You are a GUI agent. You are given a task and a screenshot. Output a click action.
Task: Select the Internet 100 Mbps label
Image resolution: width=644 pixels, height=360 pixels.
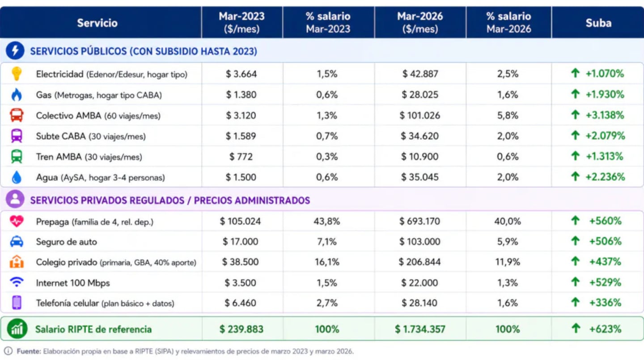click(72, 283)
